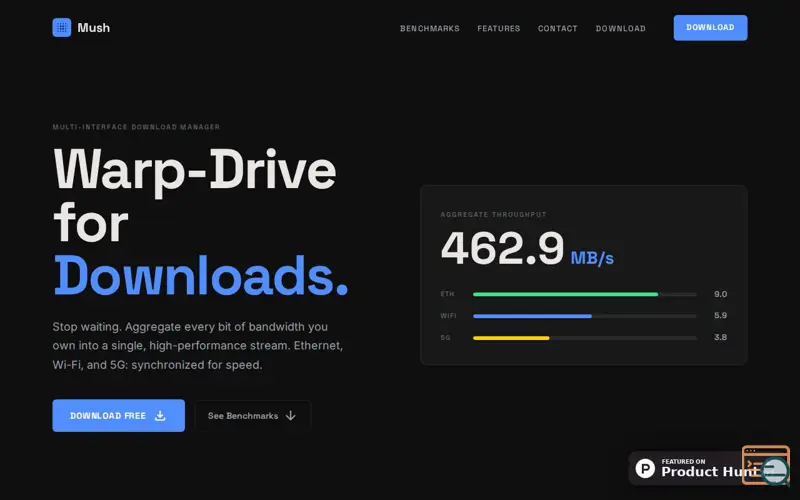Viewport: 800px width, 500px height.
Task: Click the ETH interface label
Action: (447, 294)
